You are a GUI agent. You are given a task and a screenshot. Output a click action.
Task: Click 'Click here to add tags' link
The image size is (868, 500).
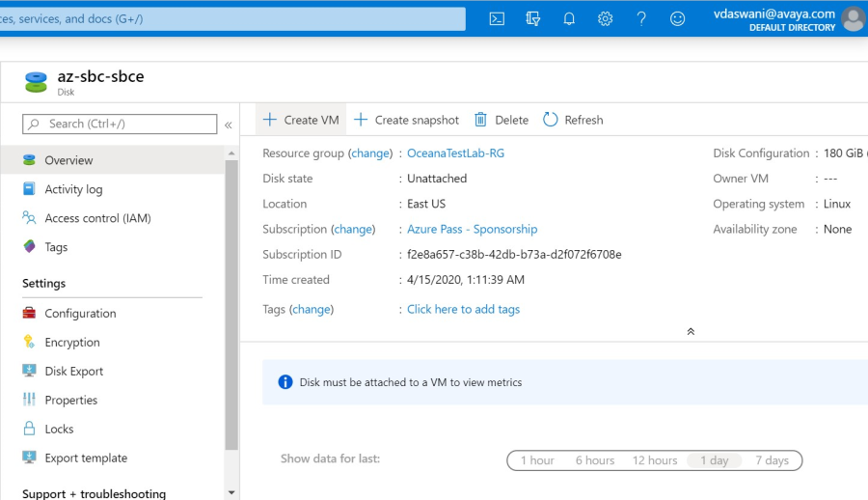pyautogui.click(x=463, y=309)
